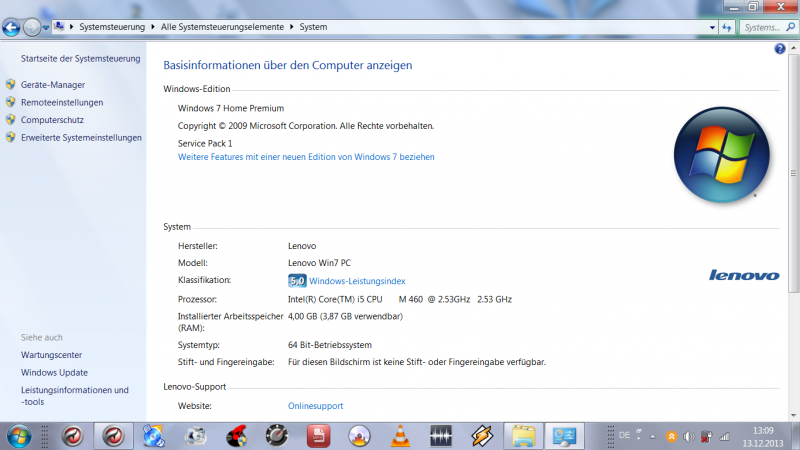Click 'Service Pack 1' text

pos(205,143)
